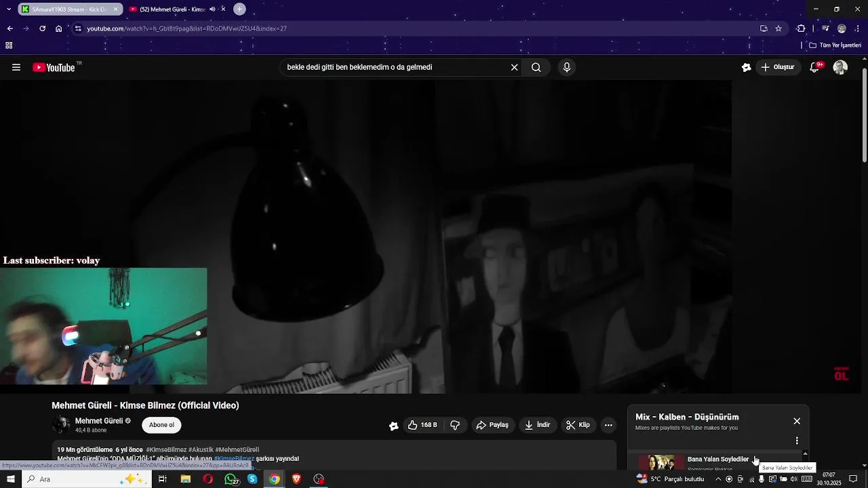868x488 pixels.
Task: Open Task View on taskbar
Action: click(163, 479)
